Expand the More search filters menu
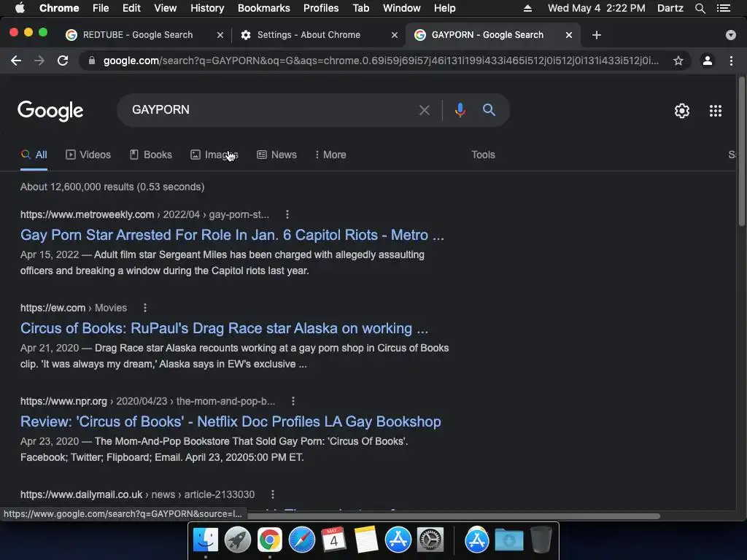Image resolution: width=747 pixels, height=560 pixels. (330, 155)
